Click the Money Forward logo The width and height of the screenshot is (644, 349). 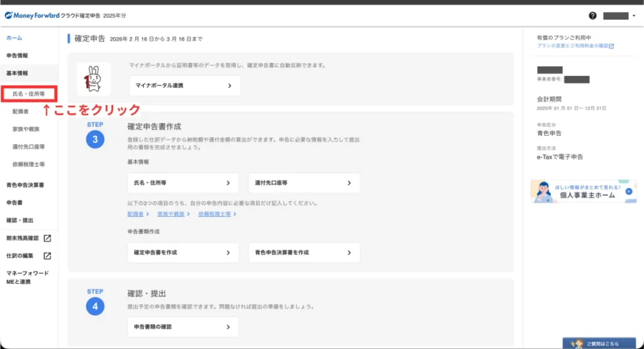click(32, 16)
